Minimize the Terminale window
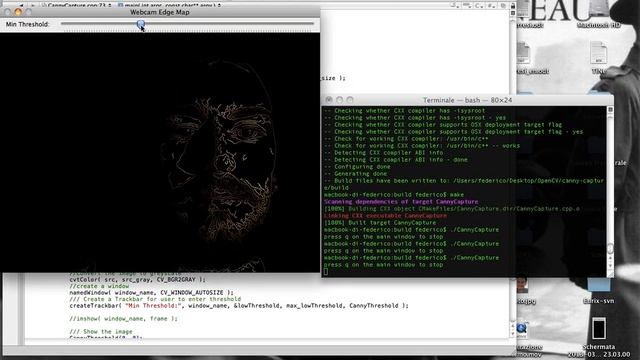Viewport: 640px width, 360px height. pyautogui.click(x=339, y=100)
